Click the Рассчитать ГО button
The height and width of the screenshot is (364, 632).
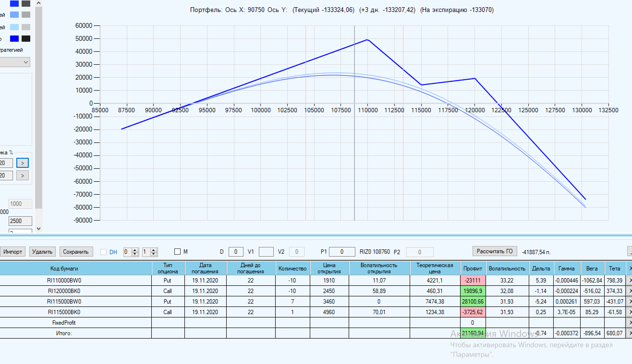(494, 251)
